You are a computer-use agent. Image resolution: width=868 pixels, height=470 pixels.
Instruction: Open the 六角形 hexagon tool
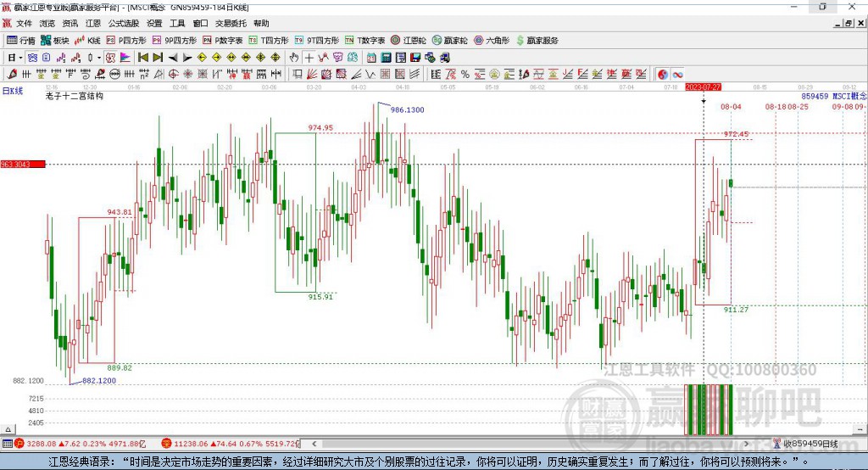click(x=492, y=41)
